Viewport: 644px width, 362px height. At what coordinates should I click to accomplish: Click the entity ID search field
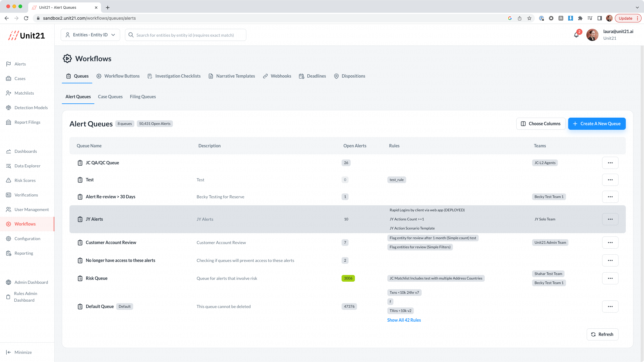click(185, 35)
